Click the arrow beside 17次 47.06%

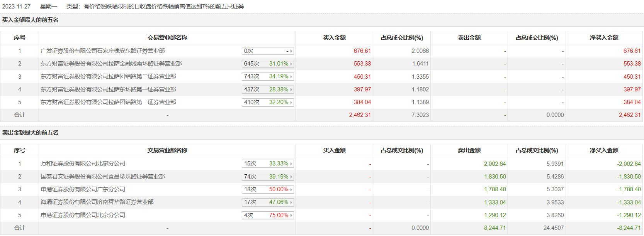[291, 202]
